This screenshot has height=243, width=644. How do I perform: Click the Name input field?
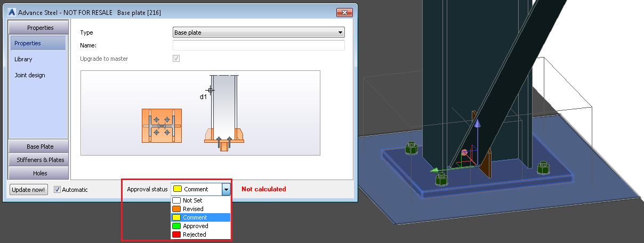[259, 45]
